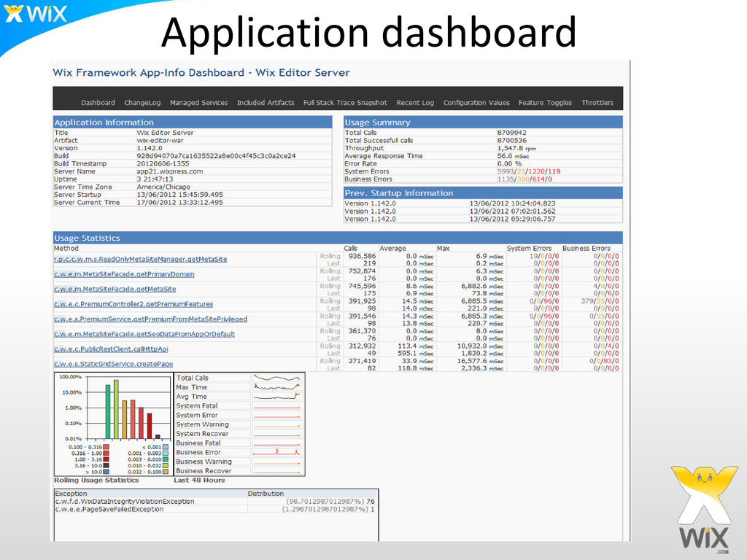
Task: Open the Throttlers page
Action: click(597, 102)
